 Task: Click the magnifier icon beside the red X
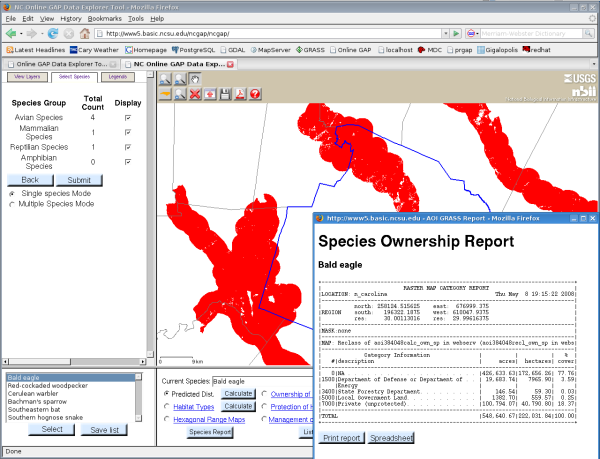tap(180, 94)
